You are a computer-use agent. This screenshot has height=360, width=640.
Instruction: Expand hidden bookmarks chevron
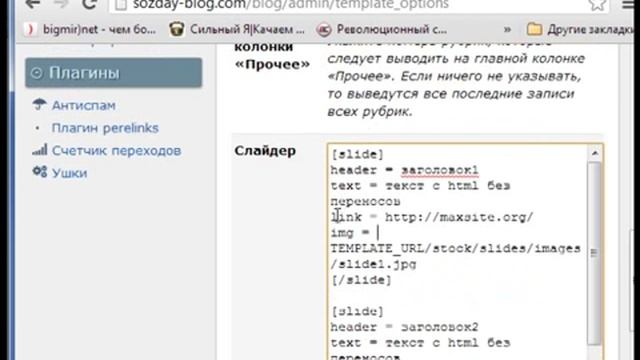click(x=507, y=29)
